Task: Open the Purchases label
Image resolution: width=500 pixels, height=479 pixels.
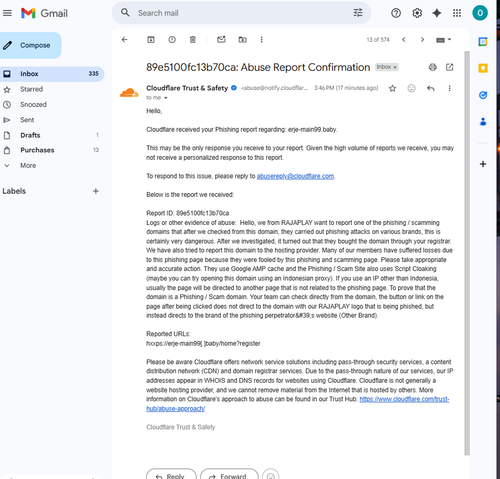Action: click(37, 150)
